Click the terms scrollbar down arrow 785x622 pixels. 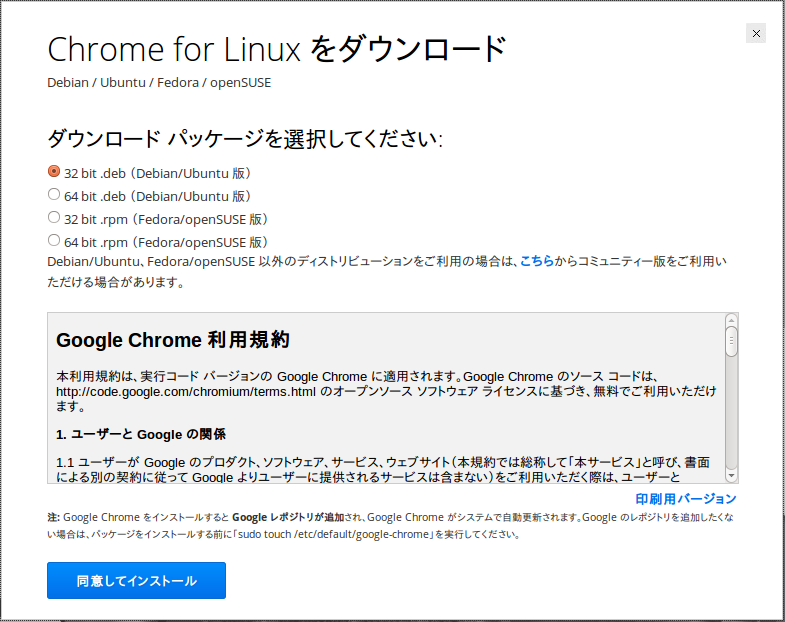coord(732,475)
